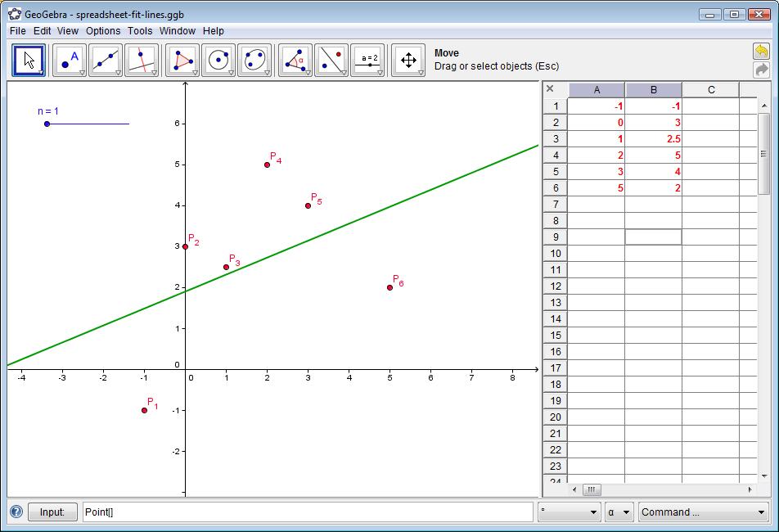Close the spreadsheet view panel

pyautogui.click(x=550, y=88)
